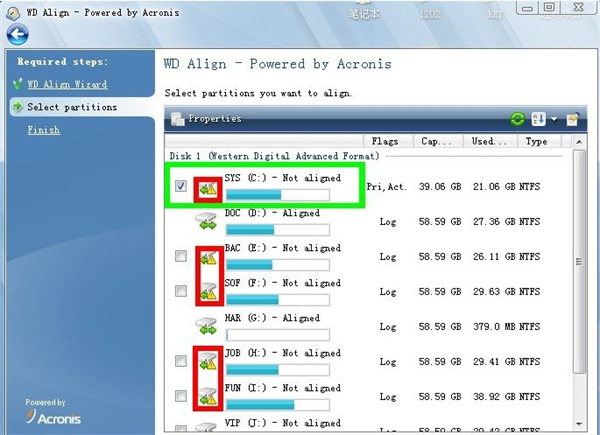Image resolution: width=600 pixels, height=435 pixels.
Task: Click the green refresh icon in Properties bar
Action: click(x=517, y=119)
